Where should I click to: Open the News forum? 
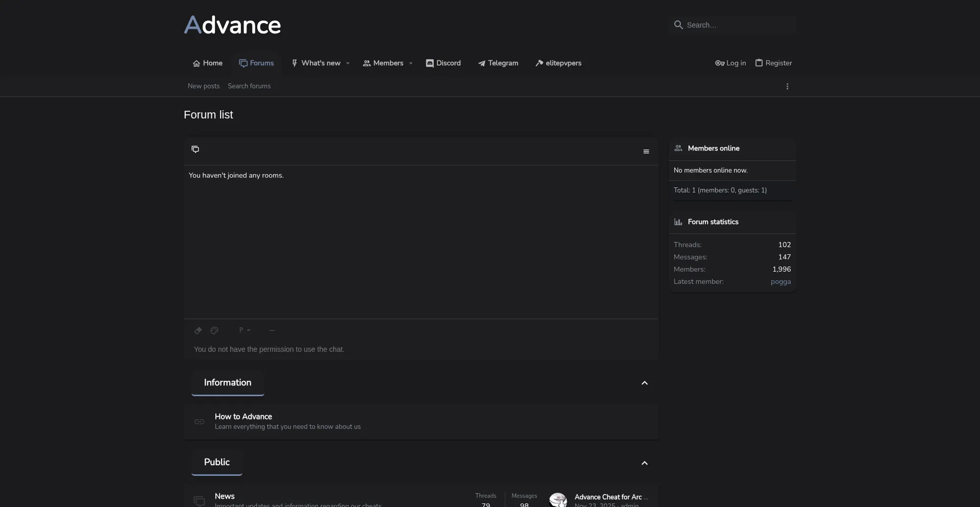tap(225, 496)
